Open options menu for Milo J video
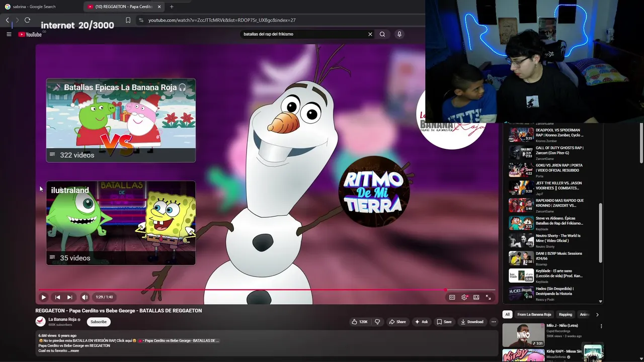The width and height of the screenshot is (644, 362). click(x=601, y=326)
